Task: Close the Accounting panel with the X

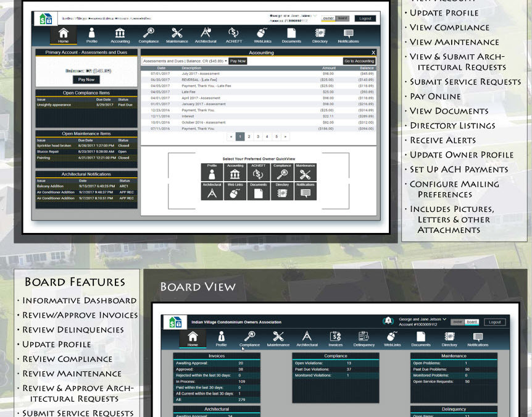Action: coord(373,53)
